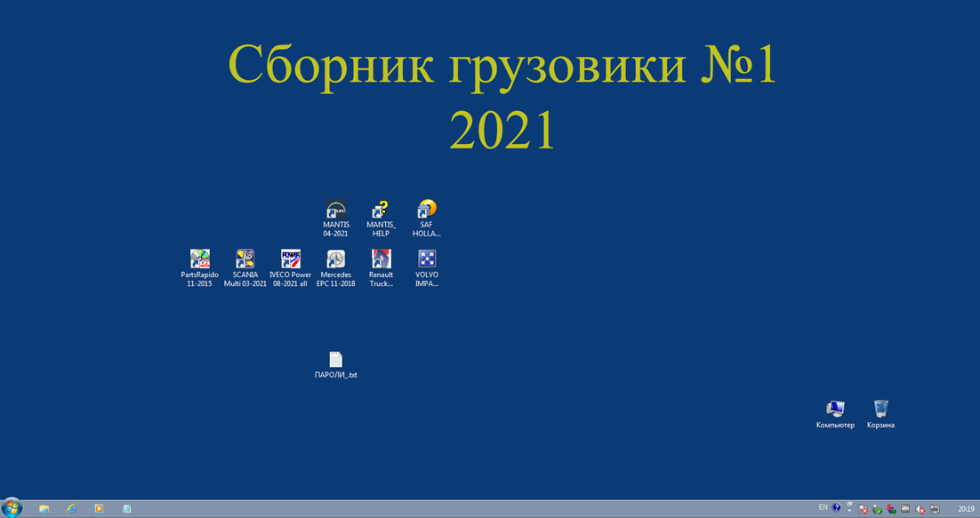
Task: Select the Компьютер desktop icon
Action: pyautogui.click(x=835, y=410)
